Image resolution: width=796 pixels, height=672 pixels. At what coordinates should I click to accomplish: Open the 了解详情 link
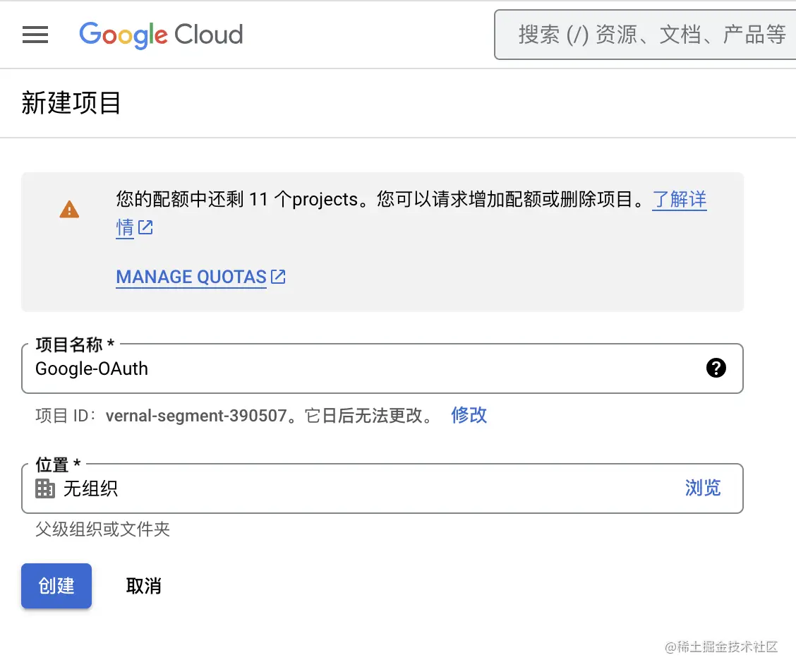coord(679,200)
